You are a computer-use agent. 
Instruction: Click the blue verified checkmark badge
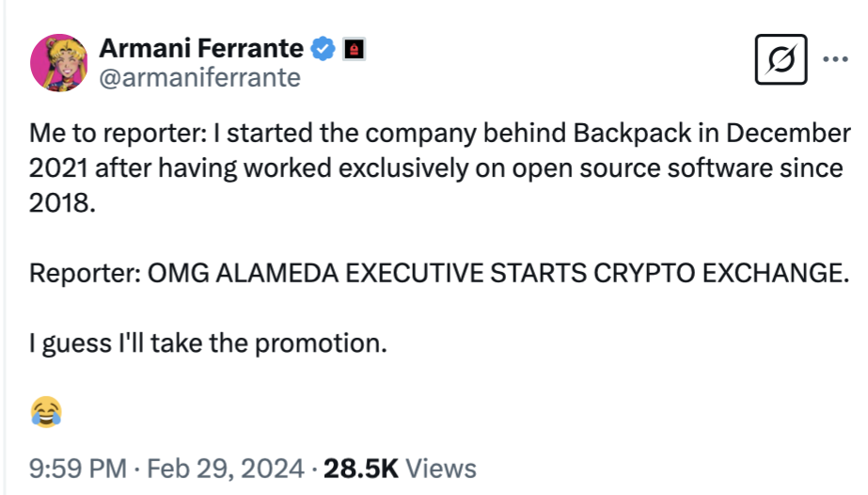point(324,48)
